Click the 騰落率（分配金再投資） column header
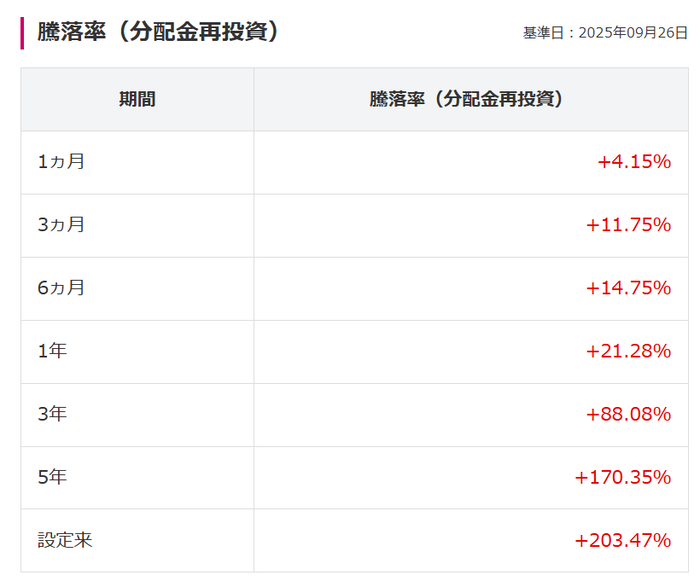700x581 pixels. [466, 99]
